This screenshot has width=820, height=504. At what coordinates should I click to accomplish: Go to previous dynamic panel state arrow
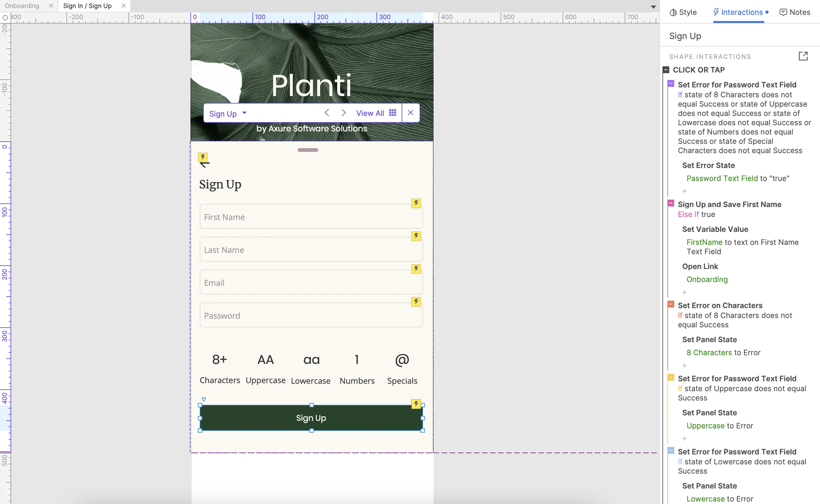(x=327, y=113)
